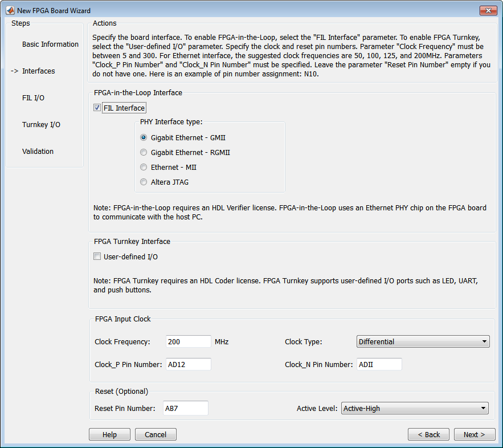
Task: Open the Clock Type dropdown
Action: coord(423,341)
